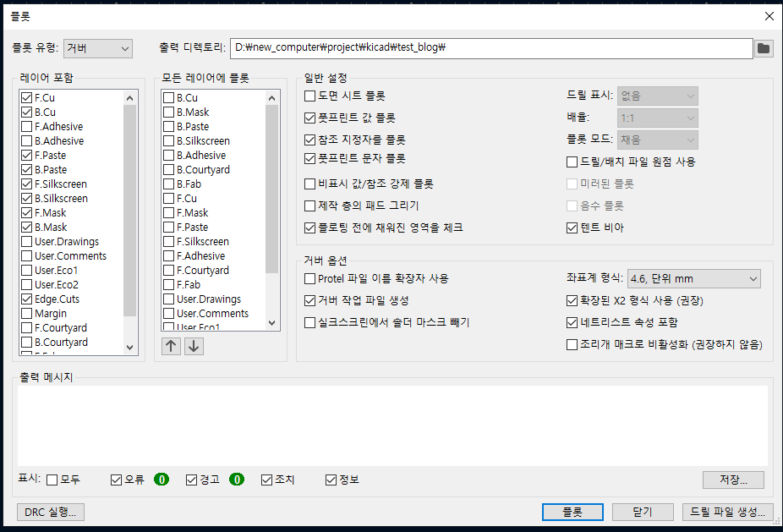This screenshot has height=532, width=783.
Task: Toggle 풋프린트 문자 플롯 checkbox
Action: click(309, 159)
